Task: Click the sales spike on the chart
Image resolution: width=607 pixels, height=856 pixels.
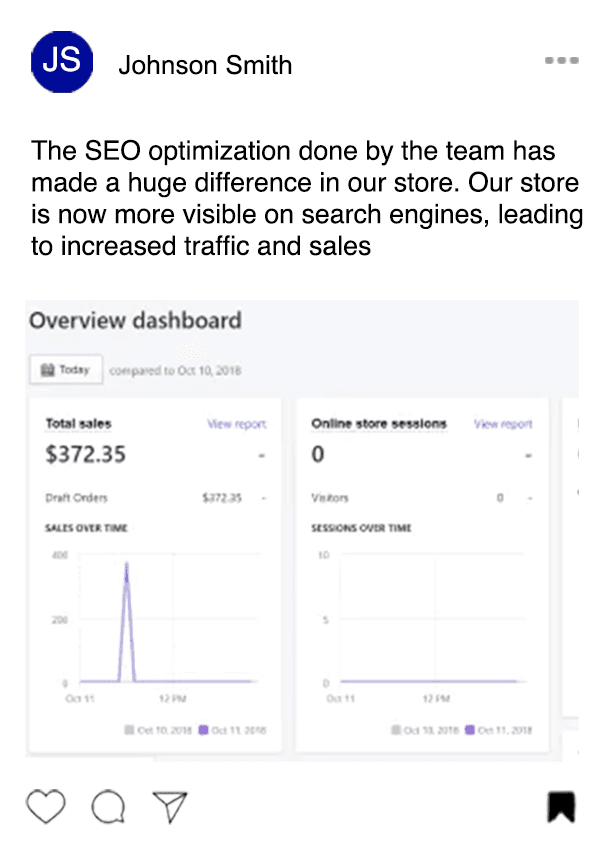Action: click(127, 580)
